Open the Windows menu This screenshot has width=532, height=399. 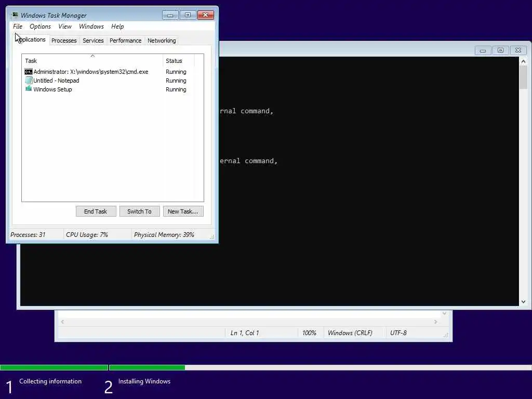tap(91, 26)
